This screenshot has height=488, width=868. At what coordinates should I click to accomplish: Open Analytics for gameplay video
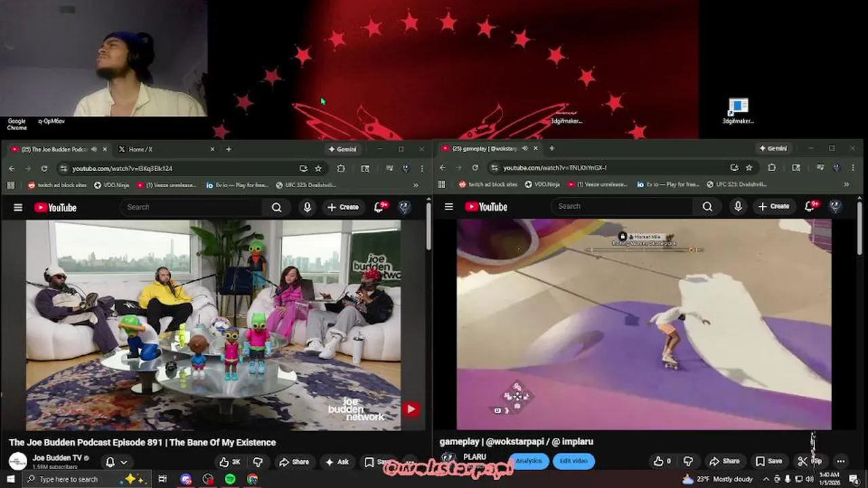[x=529, y=461]
